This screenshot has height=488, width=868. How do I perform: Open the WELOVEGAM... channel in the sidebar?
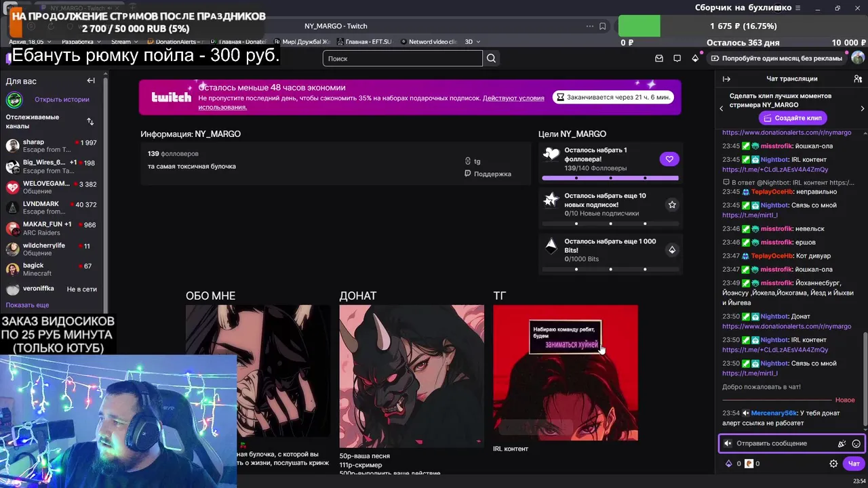tap(52, 187)
